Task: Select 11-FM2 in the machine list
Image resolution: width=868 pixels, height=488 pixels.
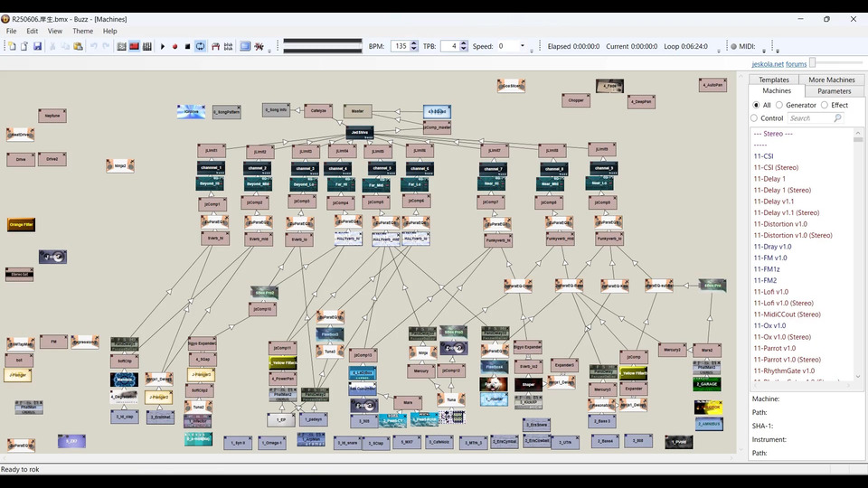Action: (765, 280)
